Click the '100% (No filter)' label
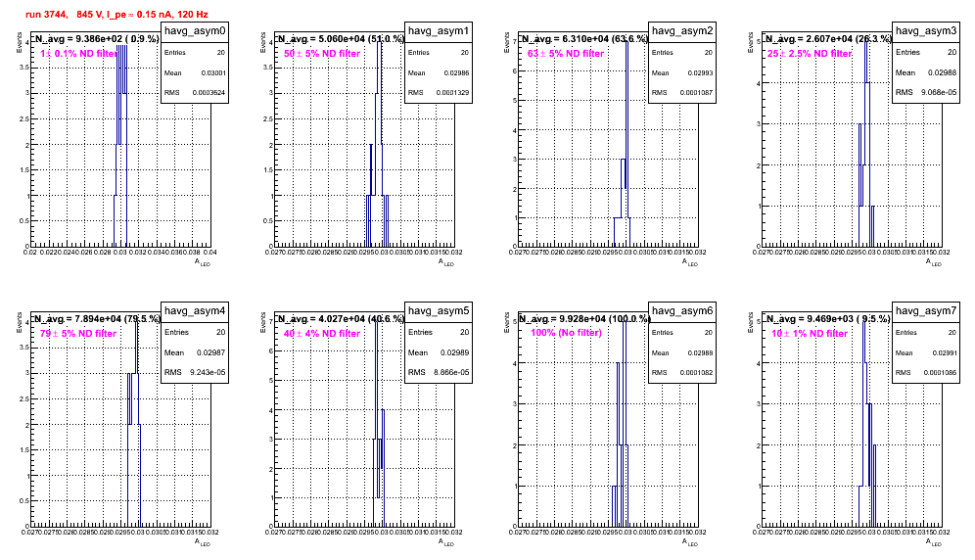The height and width of the screenshot is (560, 975). (567, 333)
